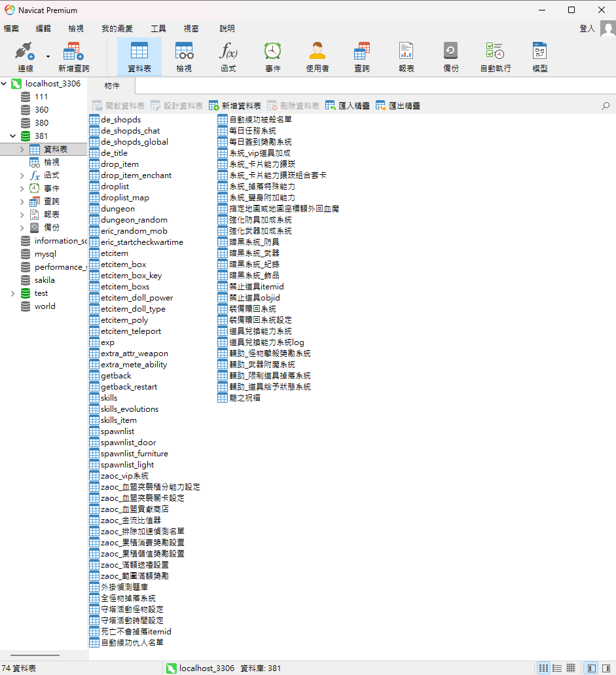The image size is (616, 675).
Task: Select the 物件 tab
Action: tap(112, 86)
